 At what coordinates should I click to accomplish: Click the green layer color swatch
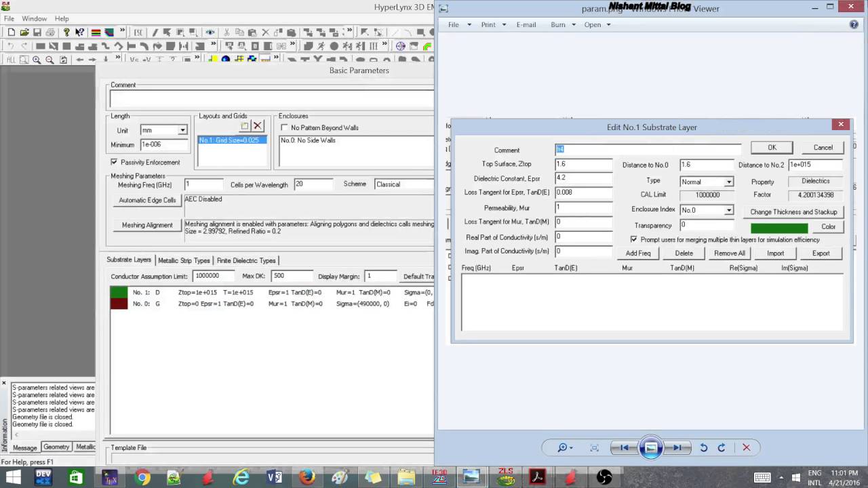point(778,227)
